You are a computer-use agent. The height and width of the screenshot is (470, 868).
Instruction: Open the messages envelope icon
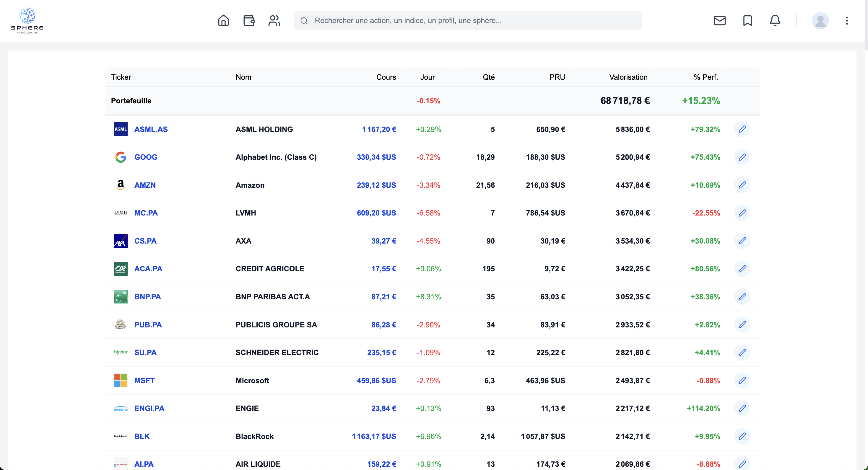pos(719,21)
